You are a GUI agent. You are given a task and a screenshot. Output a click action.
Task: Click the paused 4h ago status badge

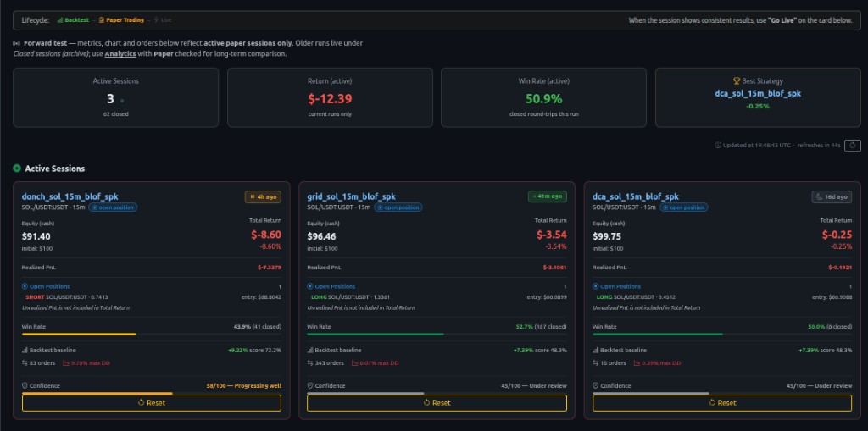pos(264,196)
